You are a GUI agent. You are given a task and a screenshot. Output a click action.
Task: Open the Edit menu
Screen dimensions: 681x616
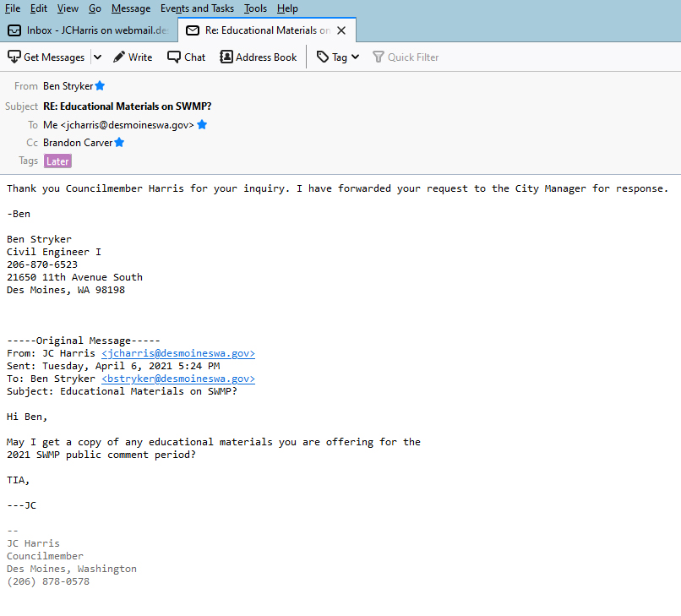(x=39, y=8)
